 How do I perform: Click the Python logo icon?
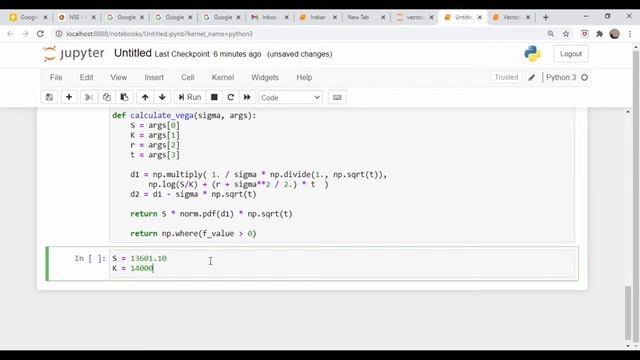pos(532,54)
